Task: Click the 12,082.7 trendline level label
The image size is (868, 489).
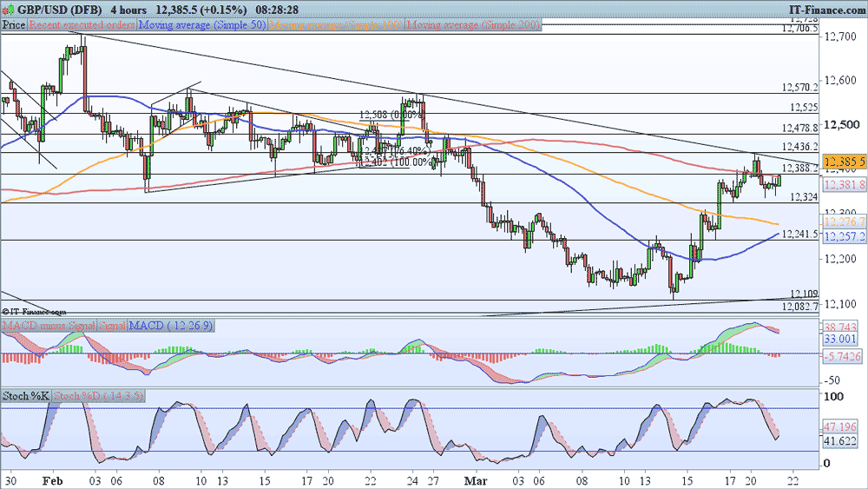Action: click(800, 307)
